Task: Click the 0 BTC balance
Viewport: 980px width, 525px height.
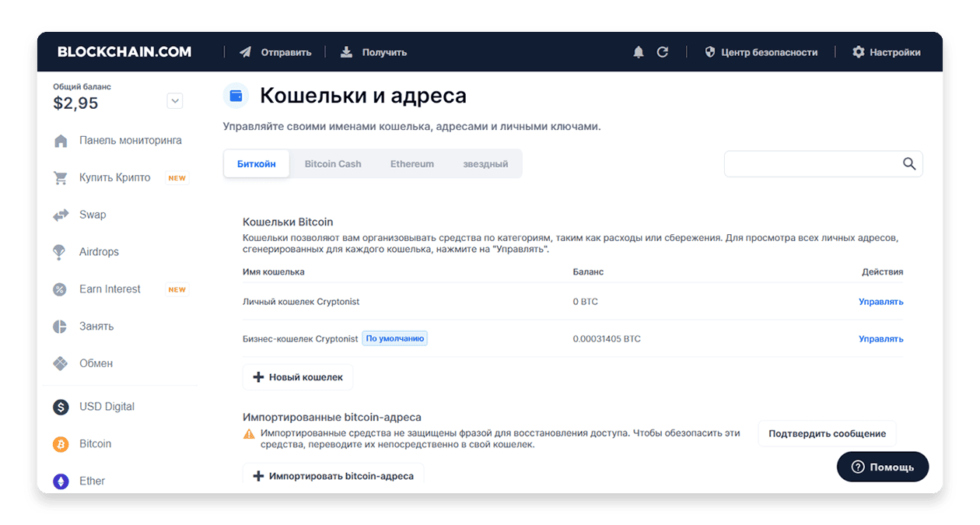Action: click(585, 302)
